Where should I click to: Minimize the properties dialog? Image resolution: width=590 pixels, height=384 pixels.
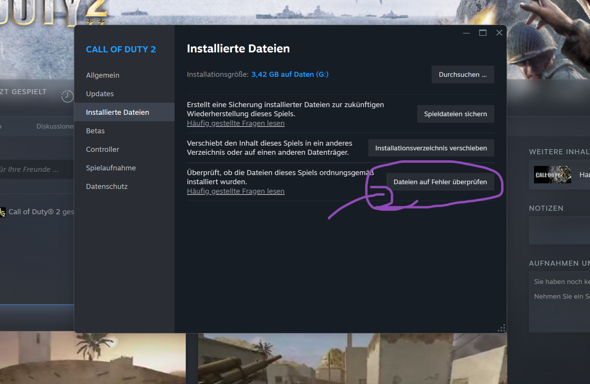(466, 33)
